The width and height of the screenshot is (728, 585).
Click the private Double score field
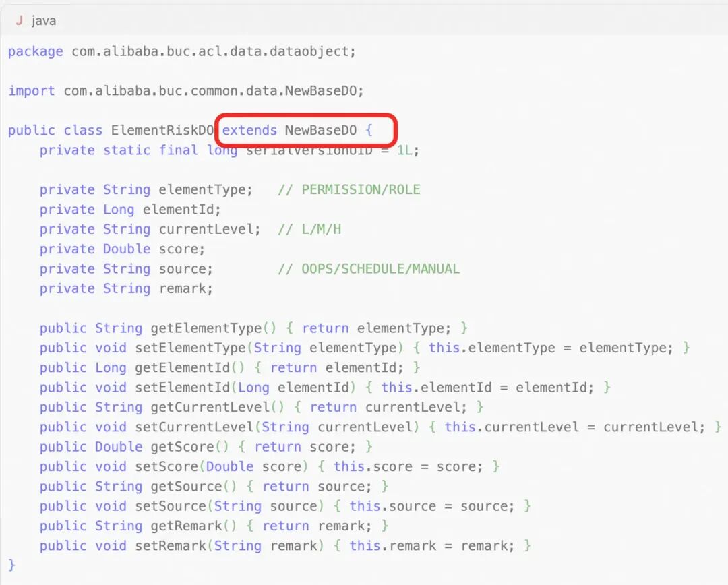(x=122, y=249)
